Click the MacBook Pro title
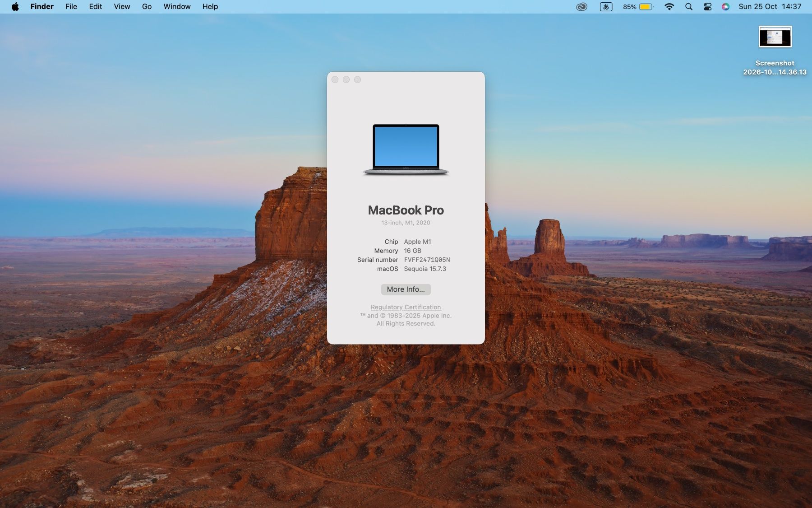 406,210
